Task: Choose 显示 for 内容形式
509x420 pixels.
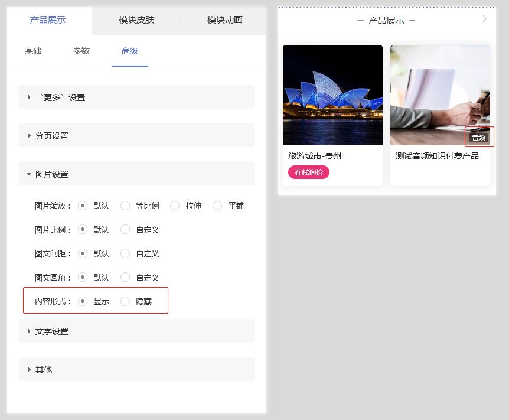Action: click(83, 301)
